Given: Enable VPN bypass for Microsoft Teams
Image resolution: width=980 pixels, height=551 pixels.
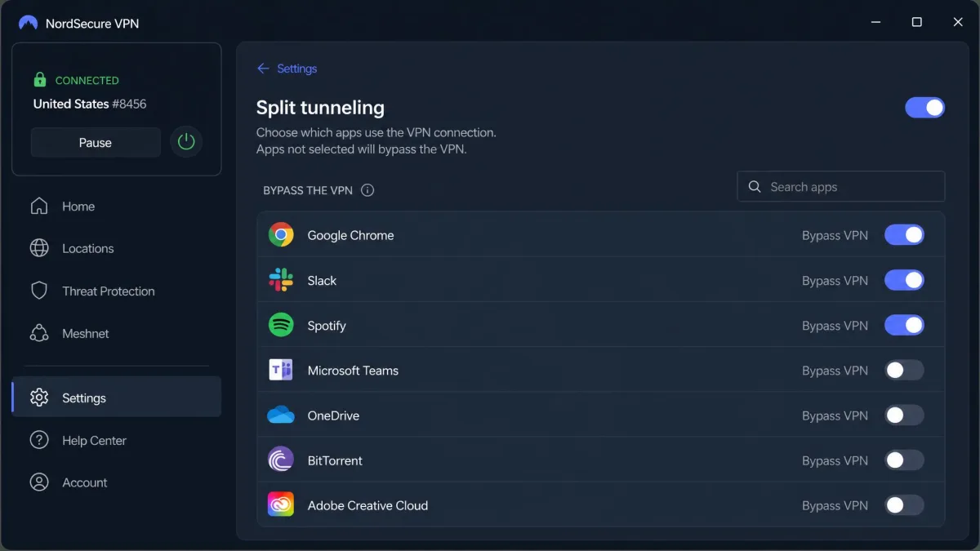Looking at the screenshot, I should click(904, 370).
